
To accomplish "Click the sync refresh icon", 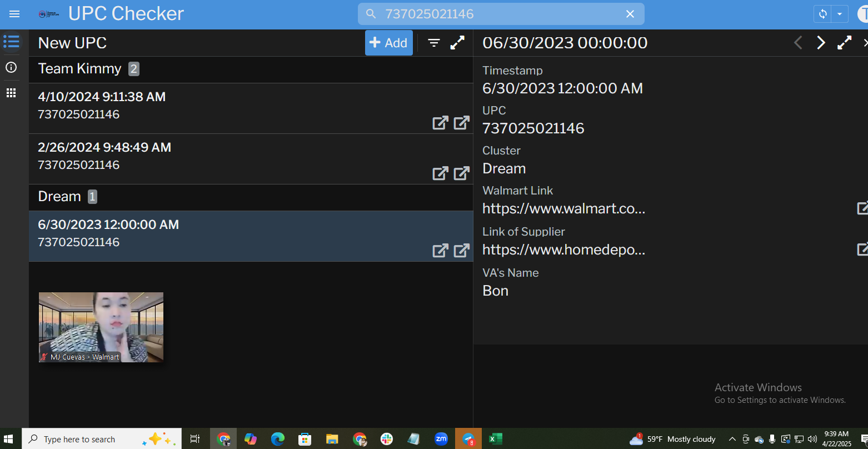I will click(x=823, y=14).
